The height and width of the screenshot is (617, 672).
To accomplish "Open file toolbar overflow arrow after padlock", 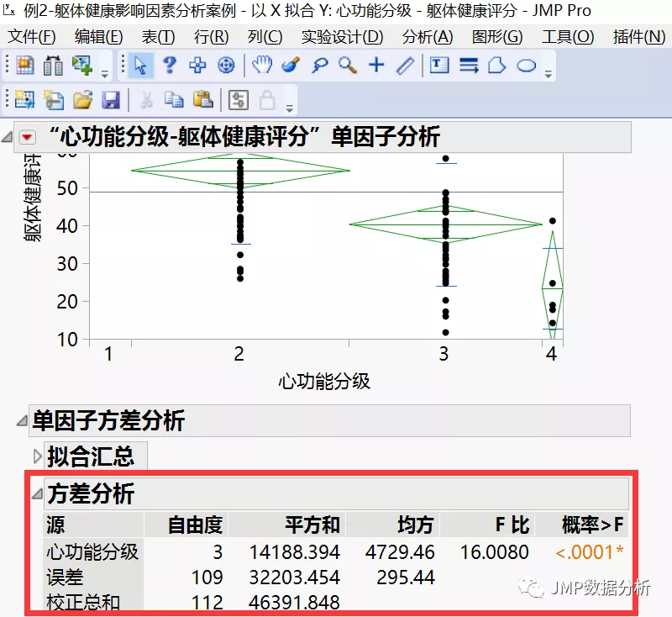I will pyautogui.click(x=290, y=108).
